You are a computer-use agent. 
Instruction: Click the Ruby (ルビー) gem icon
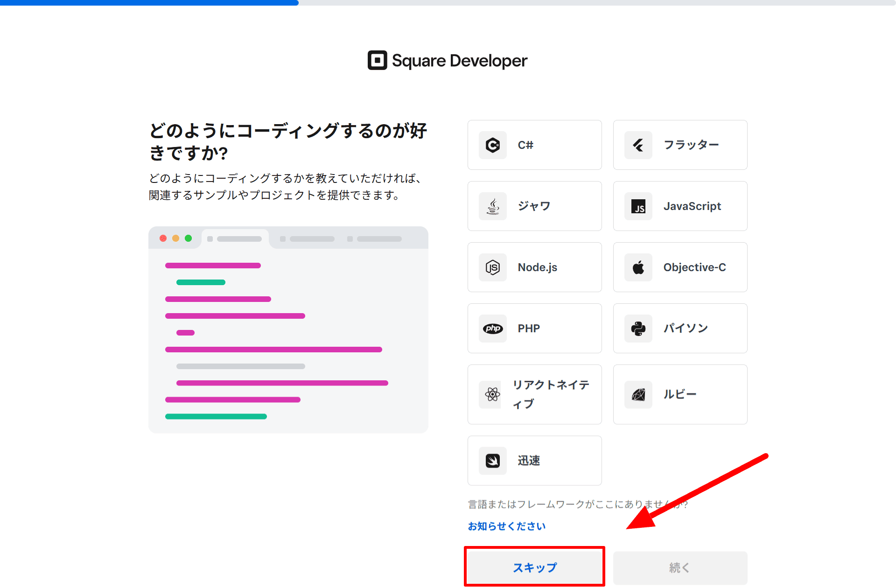pyautogui.click(x=638, y=394)
